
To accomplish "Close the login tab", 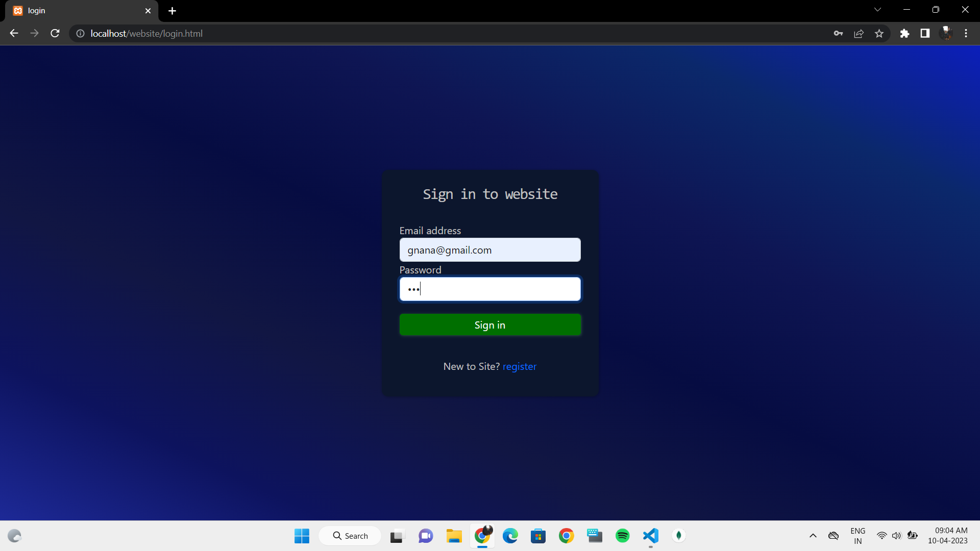I will click(x=148, y=11).
